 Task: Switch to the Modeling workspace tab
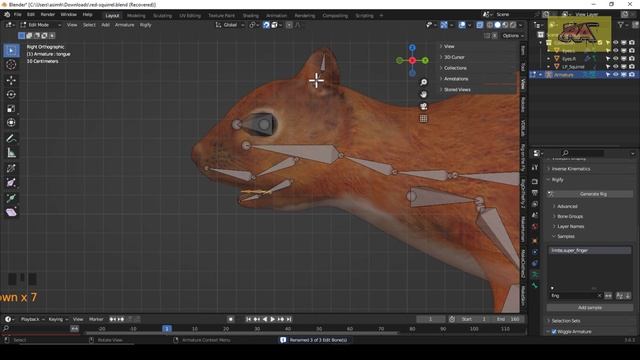click(x=136, y=16)
